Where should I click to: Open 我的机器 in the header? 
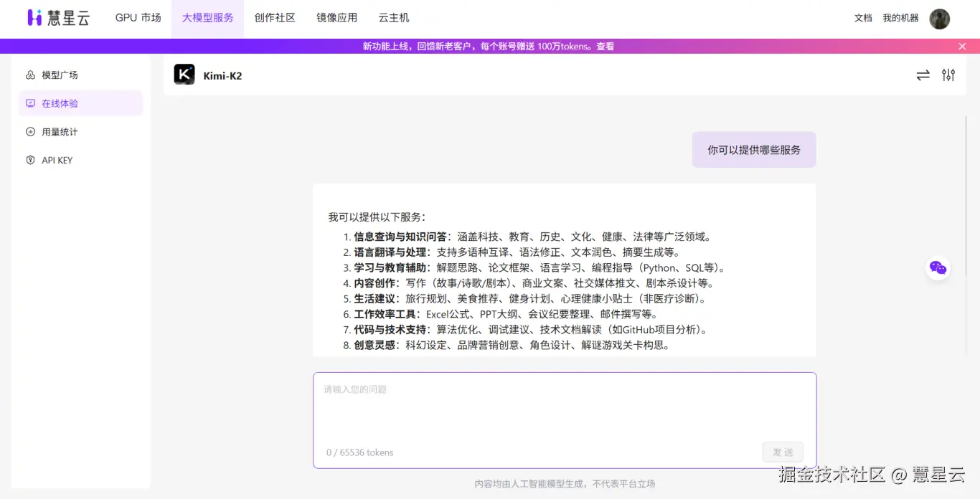900,18
